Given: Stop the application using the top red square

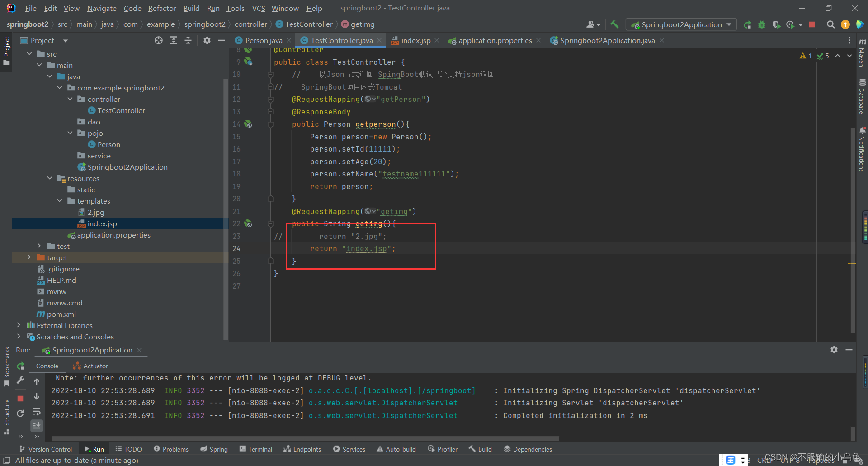Looking at the screenshot, I should [812, 24].
